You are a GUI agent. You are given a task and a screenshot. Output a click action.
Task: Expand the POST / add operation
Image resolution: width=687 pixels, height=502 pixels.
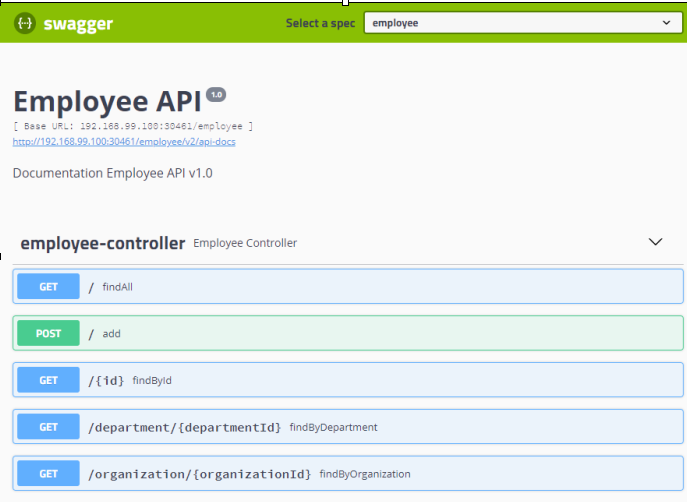point(348,333)
